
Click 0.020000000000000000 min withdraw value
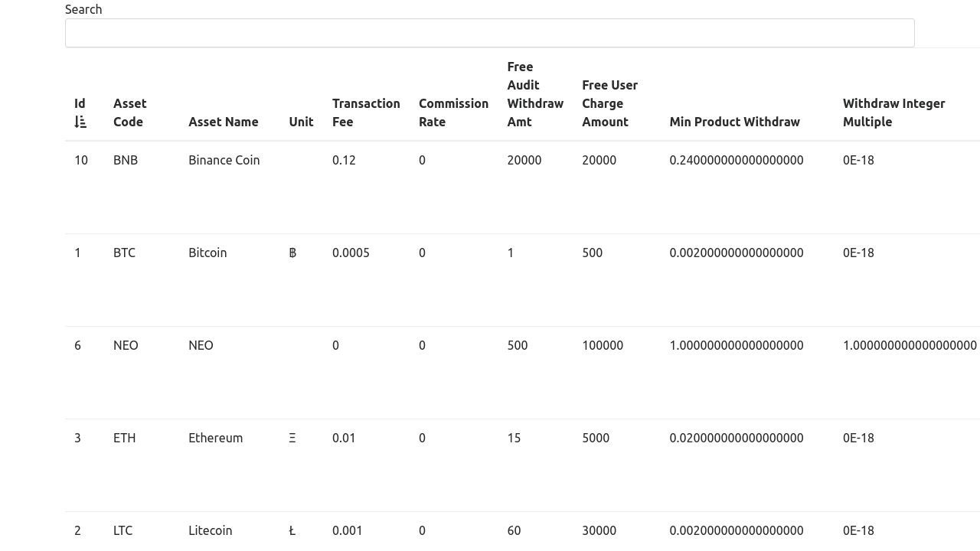click(737, 438)
